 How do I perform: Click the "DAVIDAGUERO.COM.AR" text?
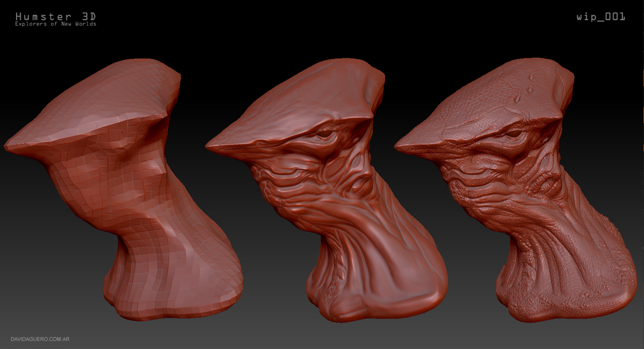[x=40, y=339]
